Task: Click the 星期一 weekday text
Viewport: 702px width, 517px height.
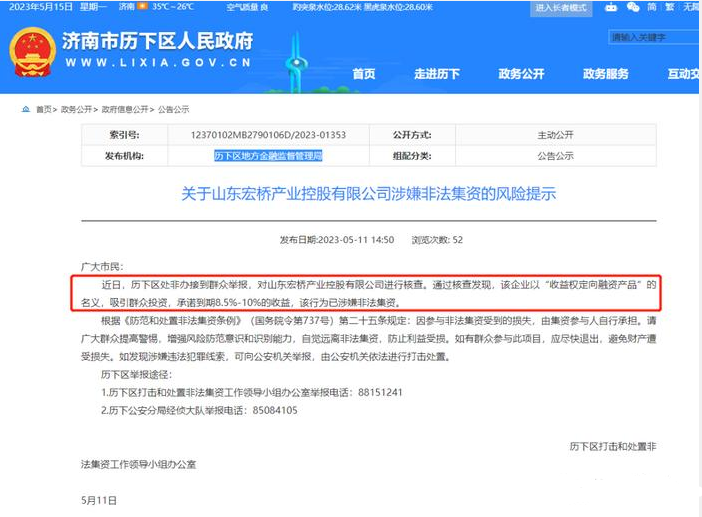Action: 94,7
